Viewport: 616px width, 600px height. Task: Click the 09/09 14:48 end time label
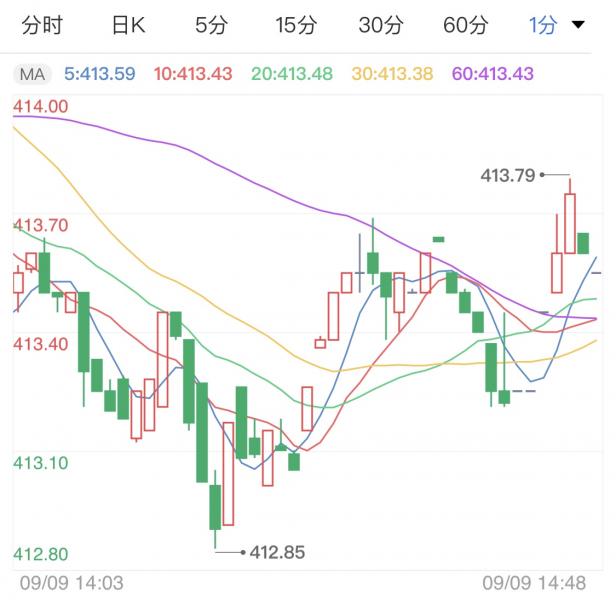pyautogui.click(x=535, y=582)
